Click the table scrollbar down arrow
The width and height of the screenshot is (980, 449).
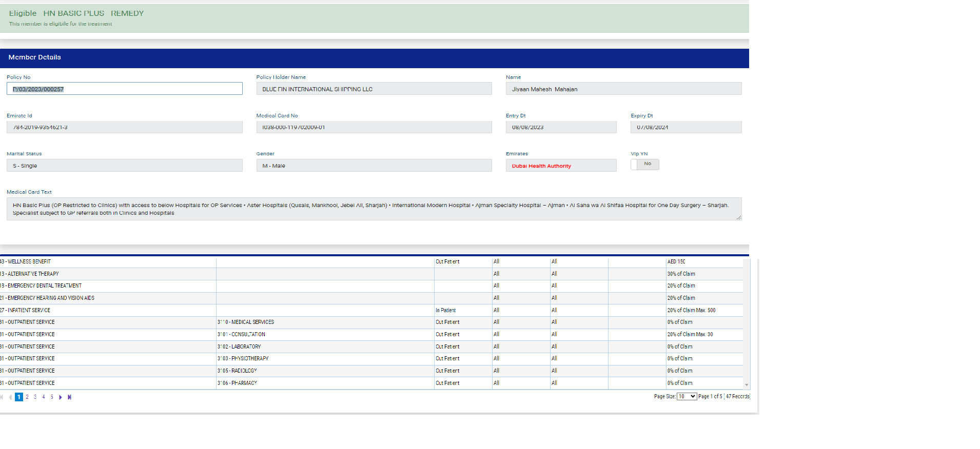747,385
